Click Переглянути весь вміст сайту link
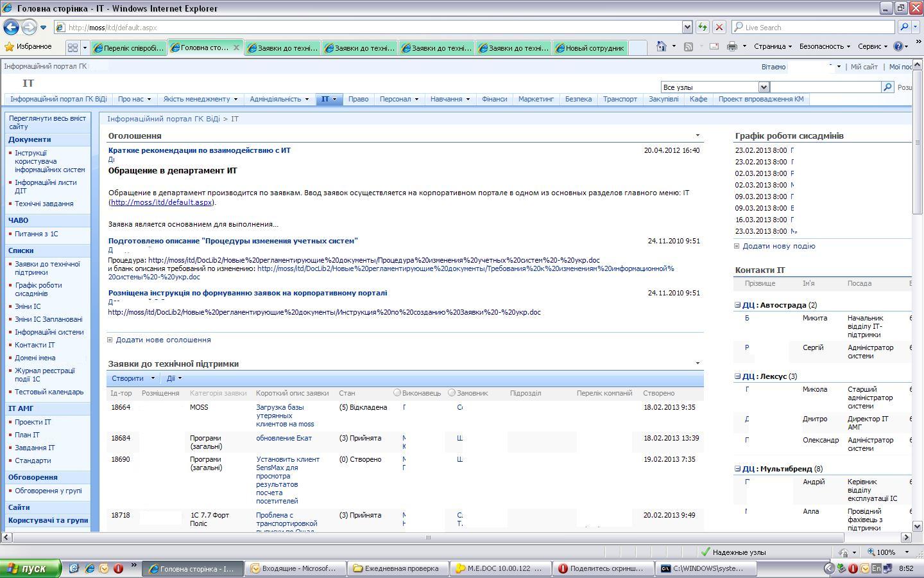Viewport: 924px width, 578px height. 47,122
